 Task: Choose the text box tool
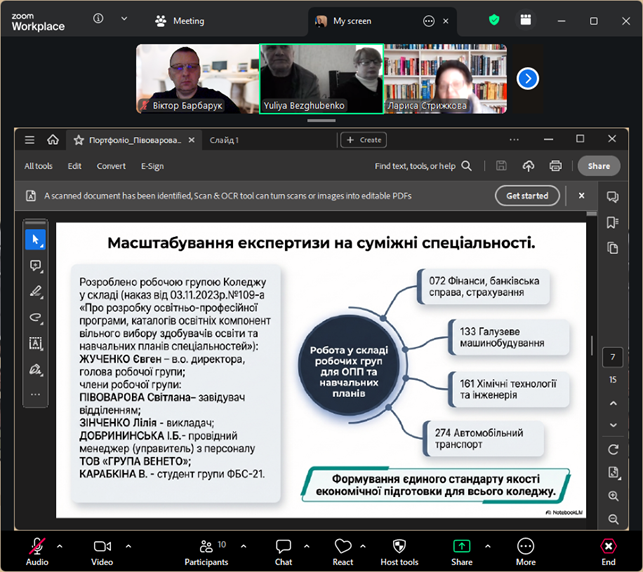tap(35, 343)
